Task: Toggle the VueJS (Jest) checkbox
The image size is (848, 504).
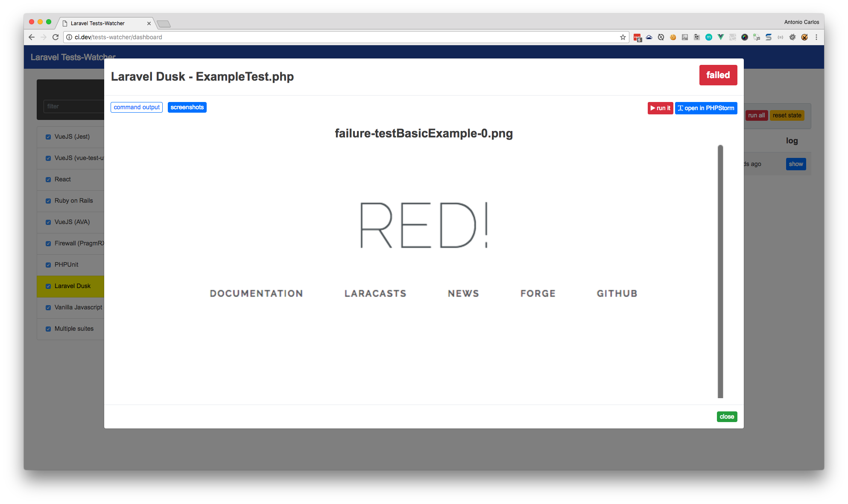Action: coord(48,137)
